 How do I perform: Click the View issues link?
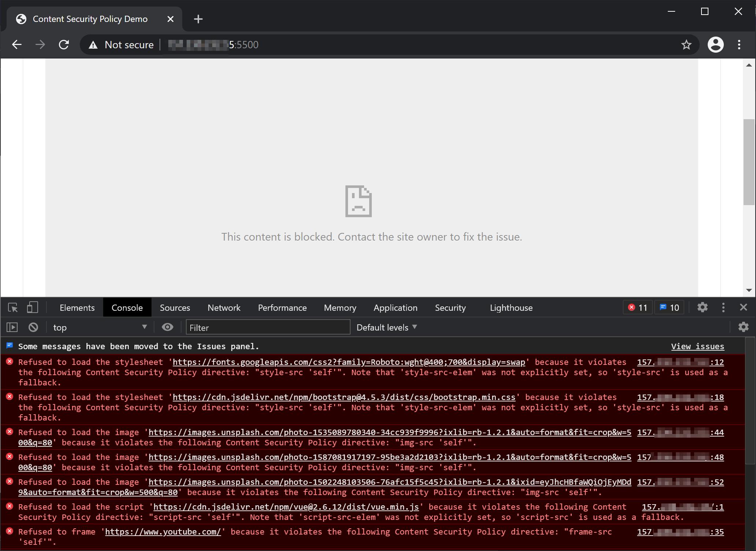(x=697, y=346)
